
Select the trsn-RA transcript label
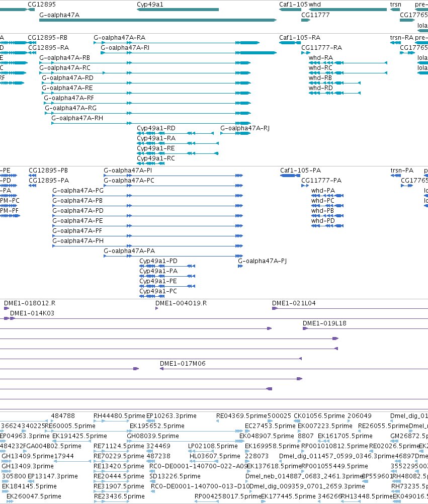click(402, 38)
